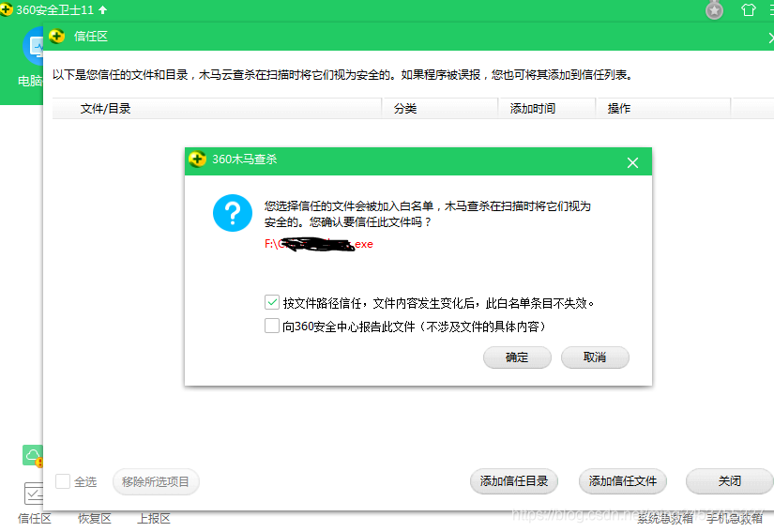
Task: Click the red file path ending .exe
Action: pos(319,244)
